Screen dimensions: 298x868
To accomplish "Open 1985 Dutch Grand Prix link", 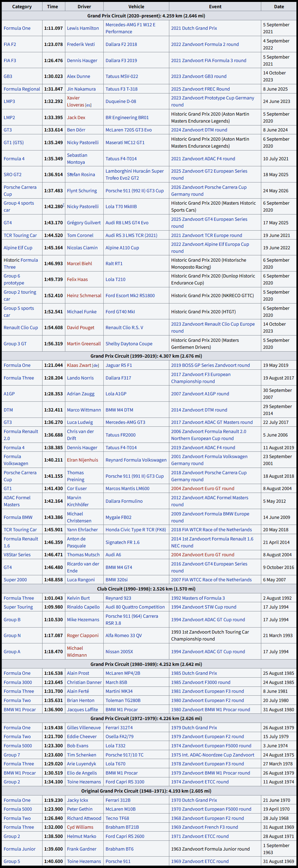I will [x=194, y=673].
